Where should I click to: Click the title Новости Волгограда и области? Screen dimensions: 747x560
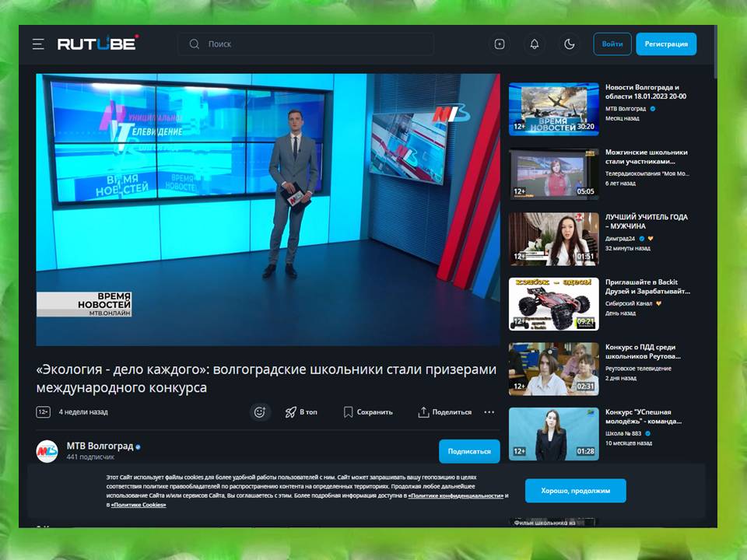coord(646,92)
